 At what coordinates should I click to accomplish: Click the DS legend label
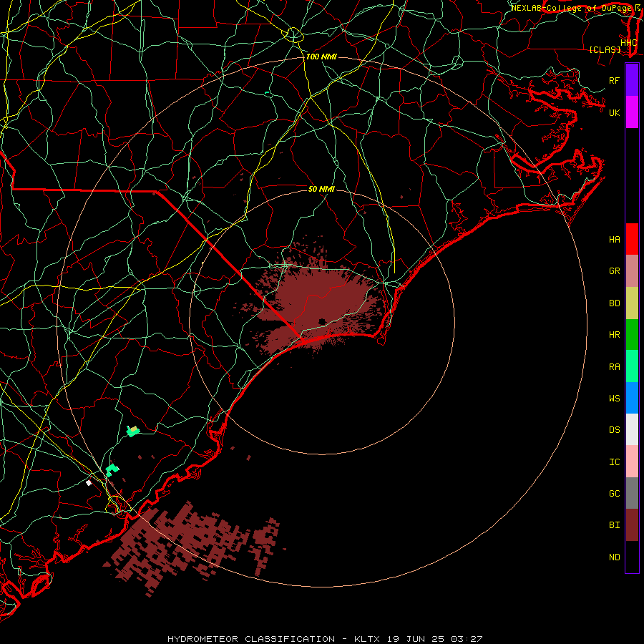pyautogui.click(x=614, y=430)
